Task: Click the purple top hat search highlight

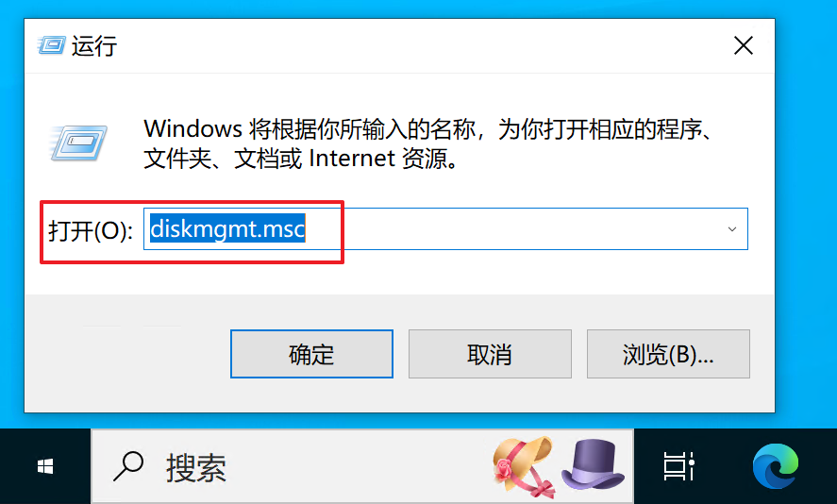Action: point(593,463)
